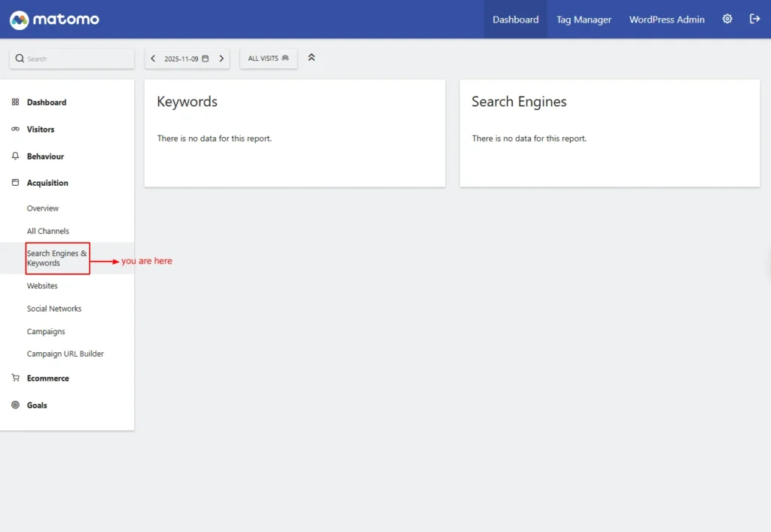Open WordPress Admin from top navigation
771x532 pixels.
(666, 20)
